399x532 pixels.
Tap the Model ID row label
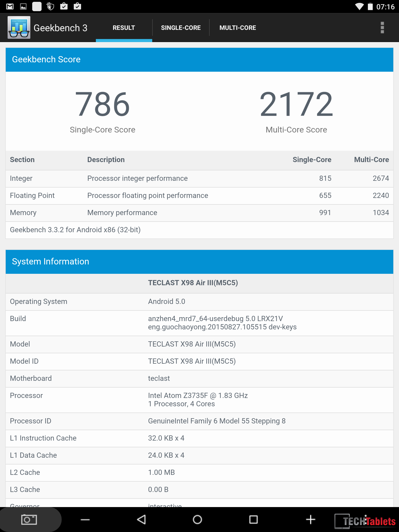(x=24, y=361)
